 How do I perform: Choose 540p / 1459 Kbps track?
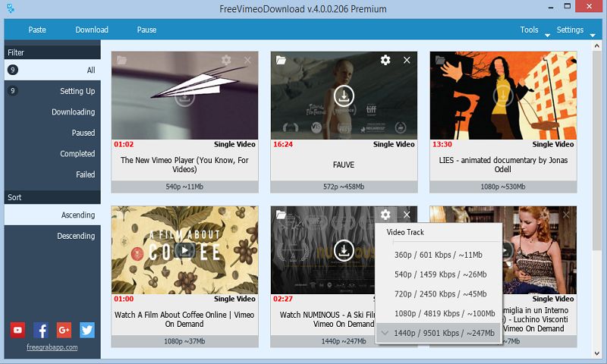coord(439,275)
